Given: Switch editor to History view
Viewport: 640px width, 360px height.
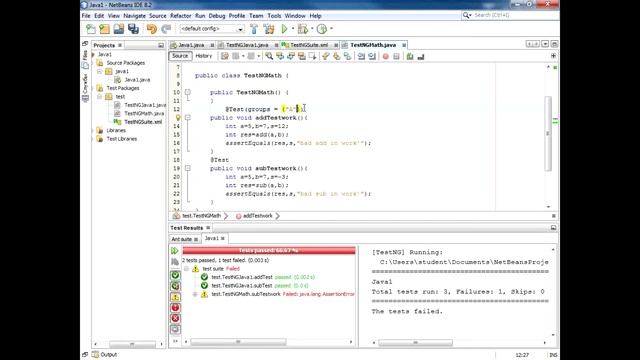Looking at the screenshot, I should (204, 56).
